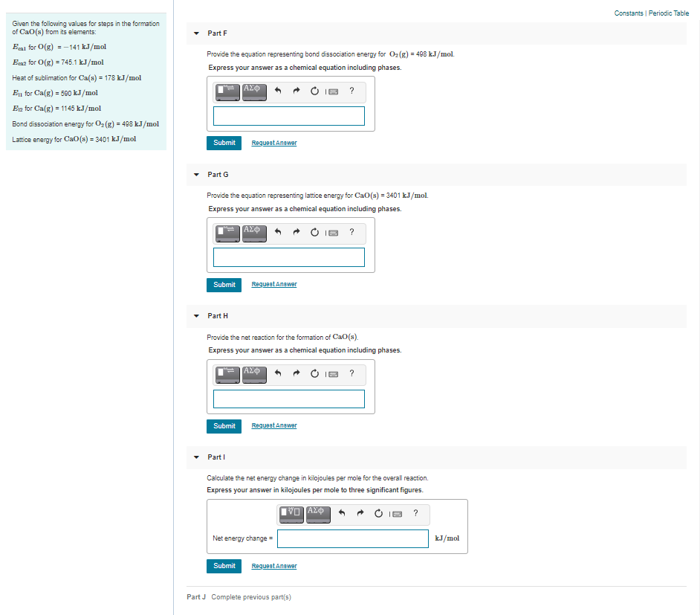Focus the Part F equation input field
The width and height of the screenshot is (700, 615).
(x=289, y=116)
